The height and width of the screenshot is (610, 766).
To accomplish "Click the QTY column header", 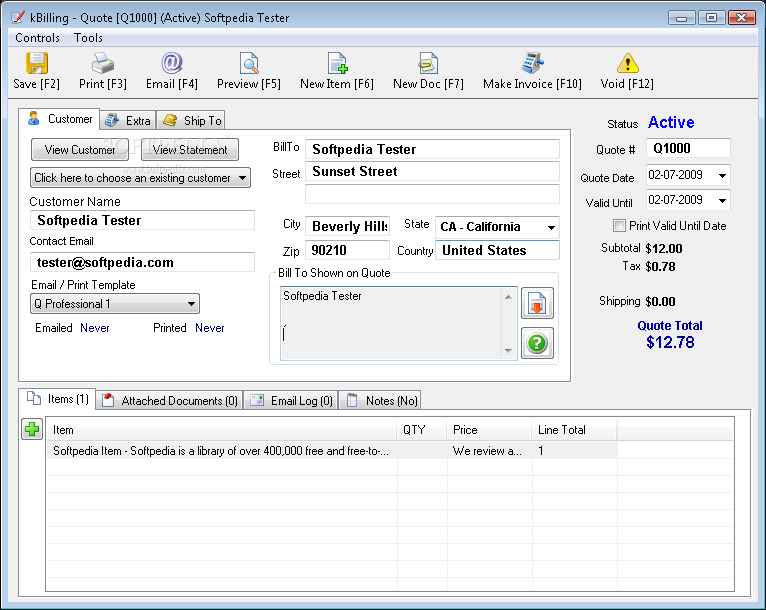I will click(x=422, y=430).
